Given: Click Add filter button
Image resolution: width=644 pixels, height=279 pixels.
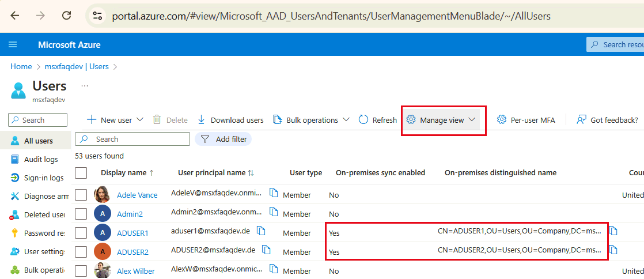Looking at the screenshot, I should pos(223,139).
